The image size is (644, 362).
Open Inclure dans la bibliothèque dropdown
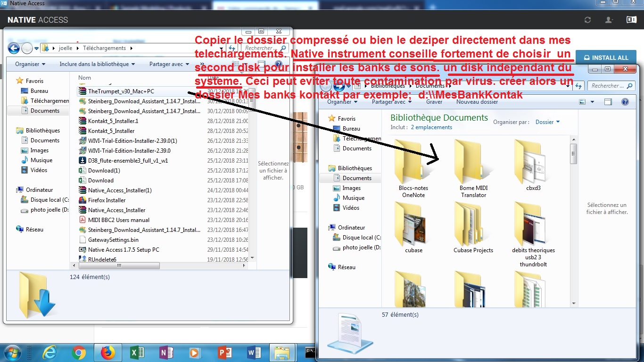pyautogui.click(x=97, y=64)
